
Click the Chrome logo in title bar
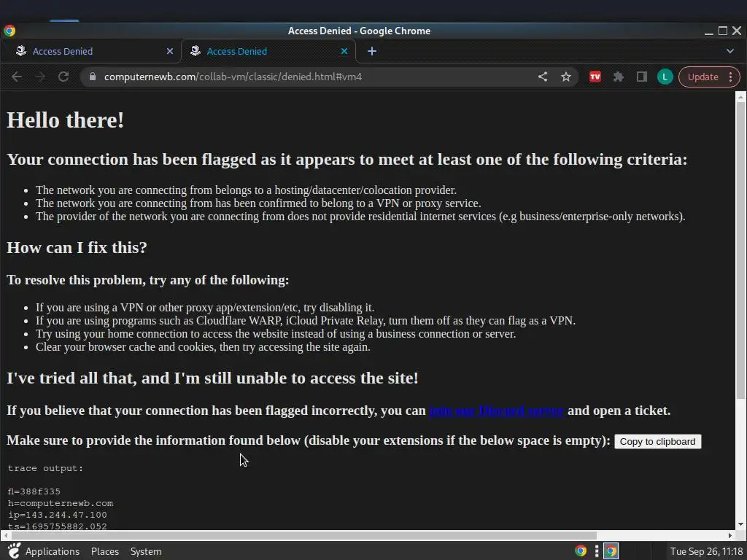(9, 31)
